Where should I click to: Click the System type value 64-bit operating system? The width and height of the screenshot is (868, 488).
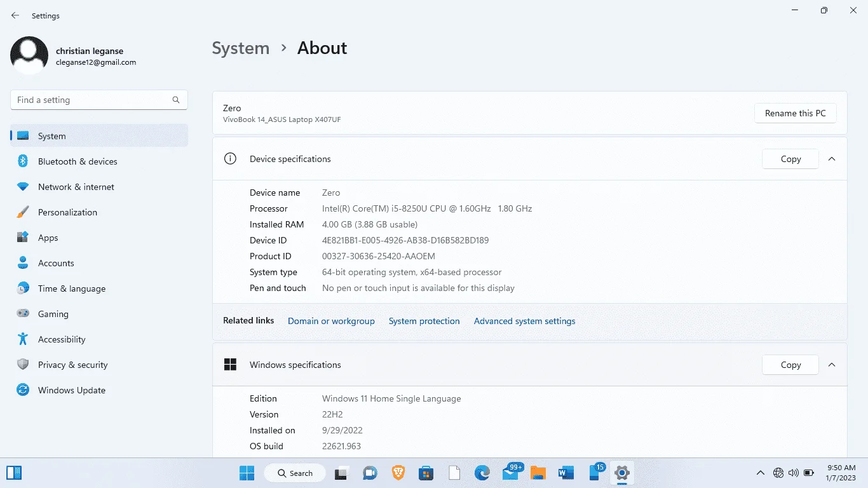412,272
